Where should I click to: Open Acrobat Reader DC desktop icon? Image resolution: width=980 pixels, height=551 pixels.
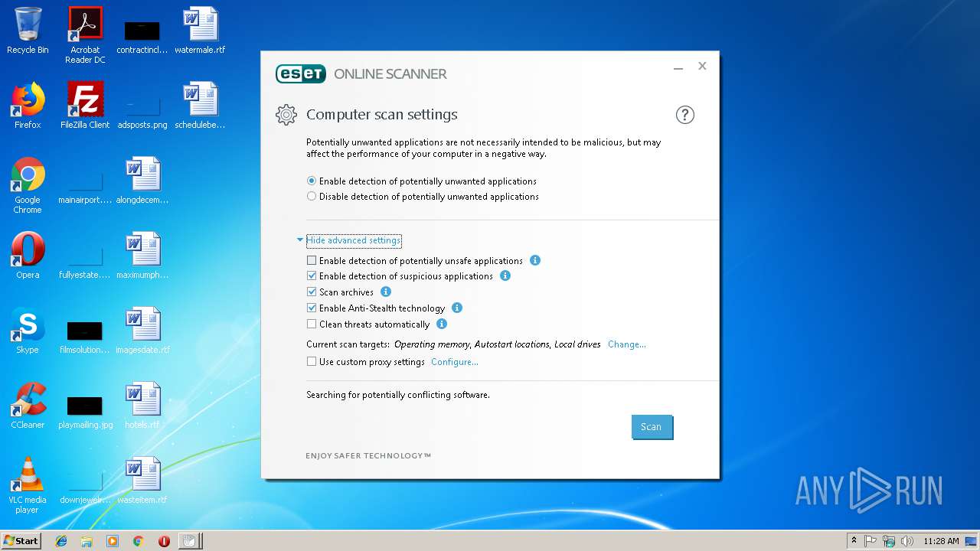click(85, 35)
